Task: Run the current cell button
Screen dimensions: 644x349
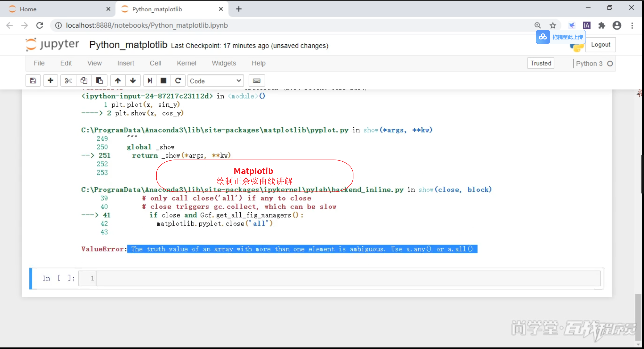Action: click(x=150, y=81)
